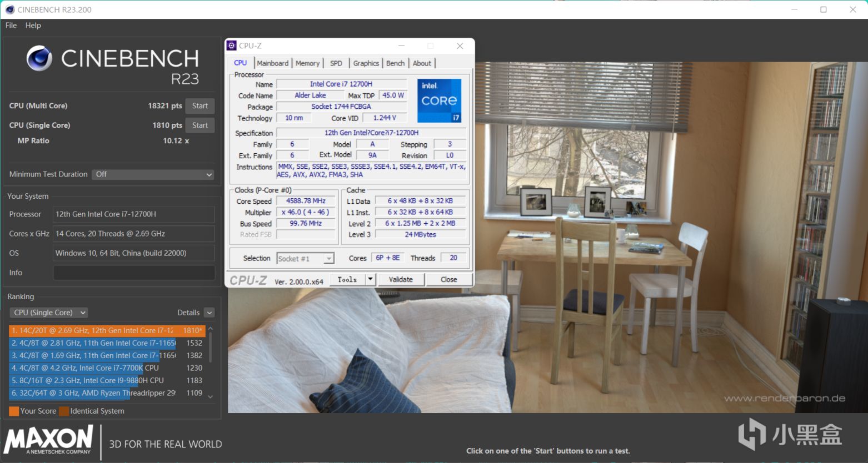
Task: Select ranking row 3 scoring 1382
Action: (107, 355)
